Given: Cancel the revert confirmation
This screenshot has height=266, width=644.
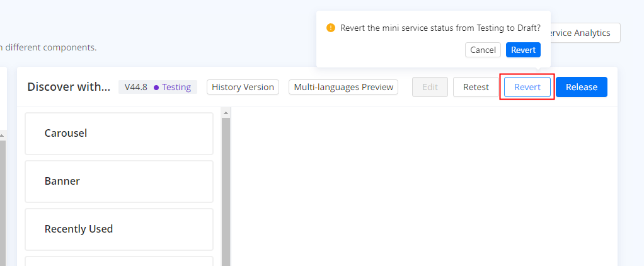Looking at the screenshot, I should tap(483, 50).
